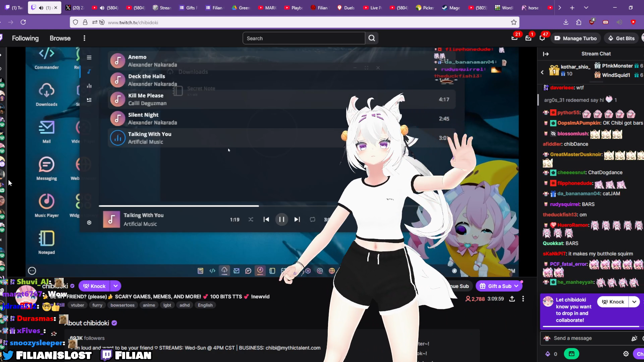The image size is (644, 362).
Task: Open celebration effects icon in message box
Action: click(x=634, y=339)
